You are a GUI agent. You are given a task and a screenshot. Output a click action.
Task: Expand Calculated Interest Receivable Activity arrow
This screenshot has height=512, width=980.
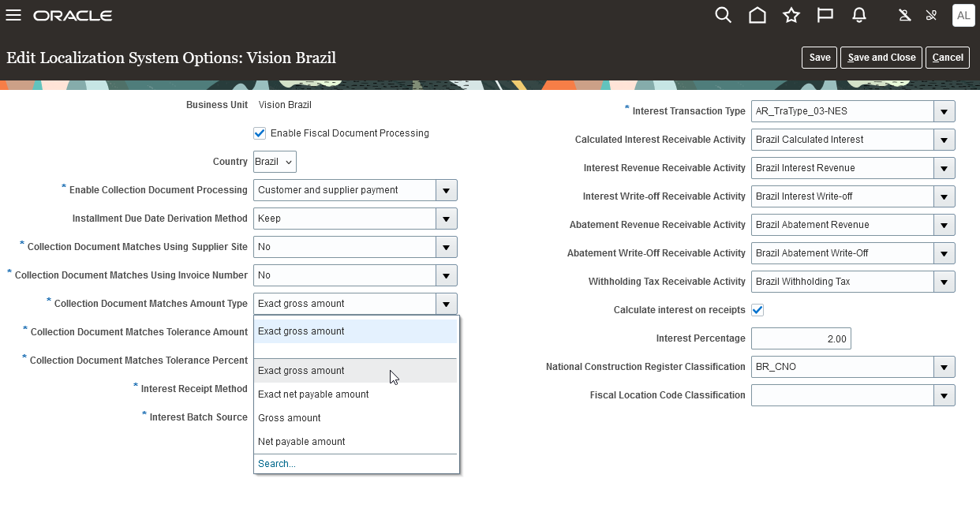tap(944, 140)
